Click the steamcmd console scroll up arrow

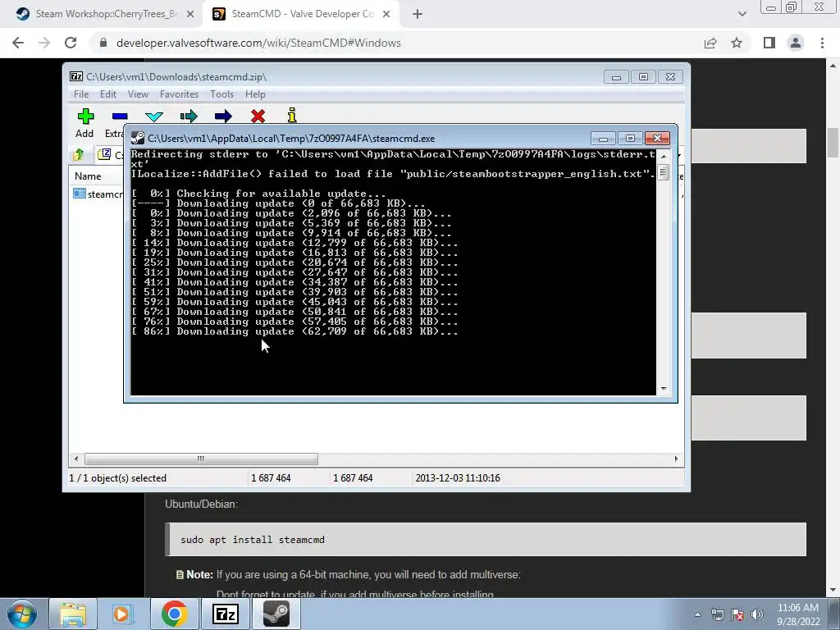click(x=664, y=156)
